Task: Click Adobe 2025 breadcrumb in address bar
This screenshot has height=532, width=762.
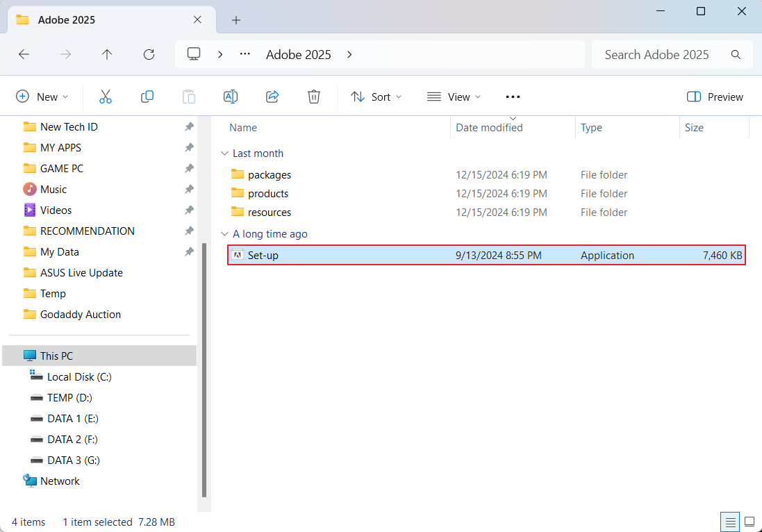Action: coord(299,54)
